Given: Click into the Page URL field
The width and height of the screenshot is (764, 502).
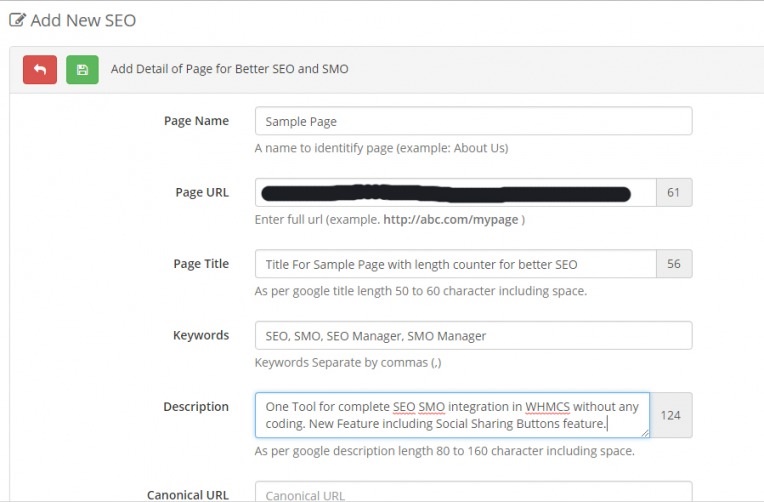Looking at the screenshot, I should tap(456, 193).
